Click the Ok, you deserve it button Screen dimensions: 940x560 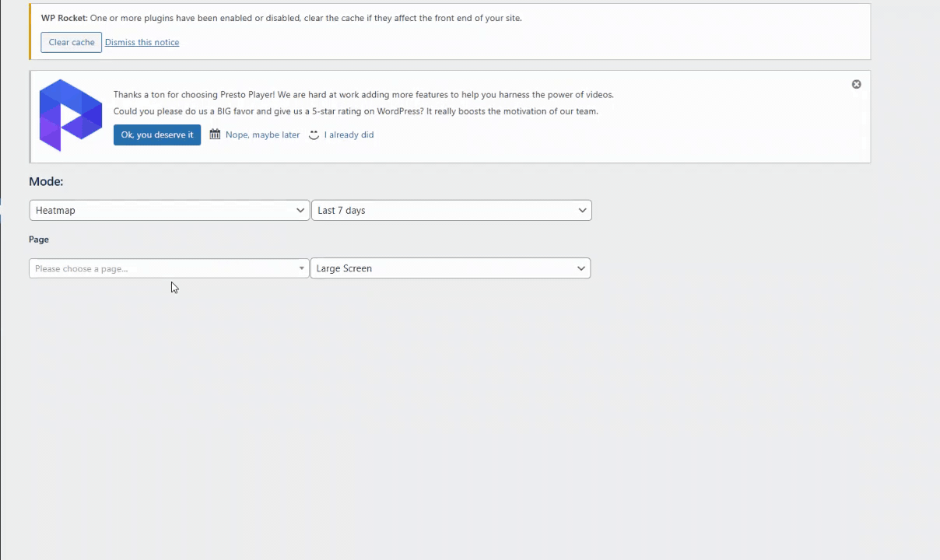click(157, 135)
